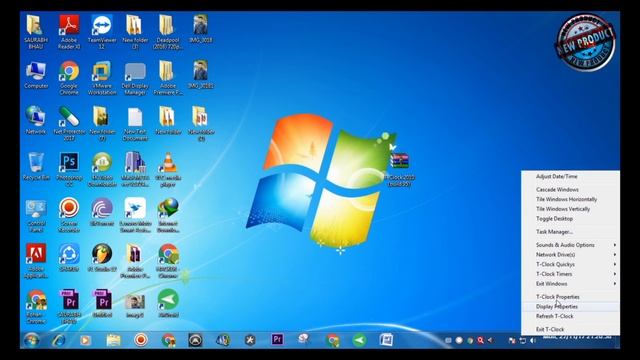Select the Recycle Bin icon
Viewport: 640px width, 360px height.
tap(36, 167)
